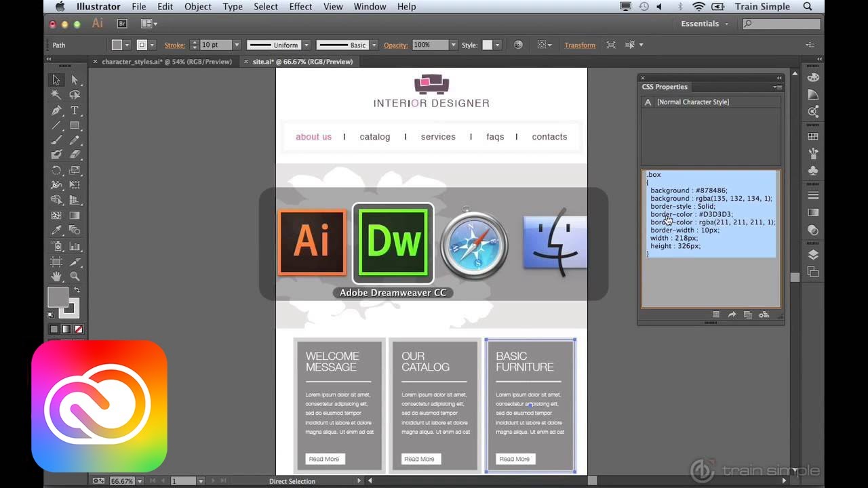Pick the Magic Wand tool
The image size is (868, 488).
click(57, 95)
